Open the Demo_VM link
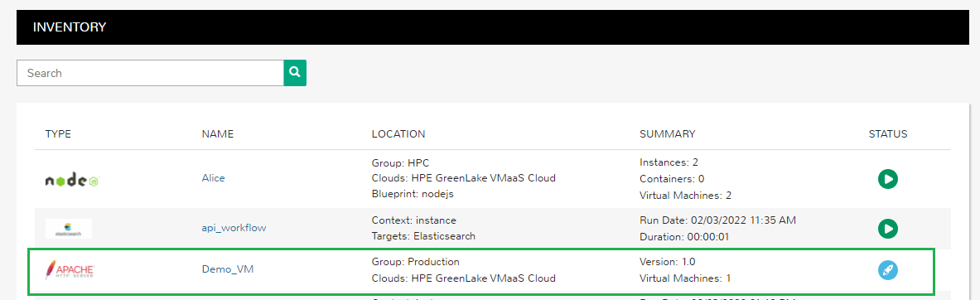 pos(228,270)
